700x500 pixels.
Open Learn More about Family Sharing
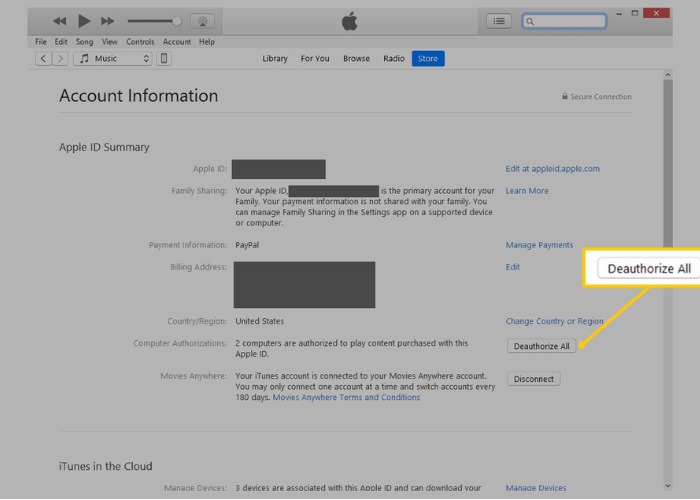coord(527,191)
